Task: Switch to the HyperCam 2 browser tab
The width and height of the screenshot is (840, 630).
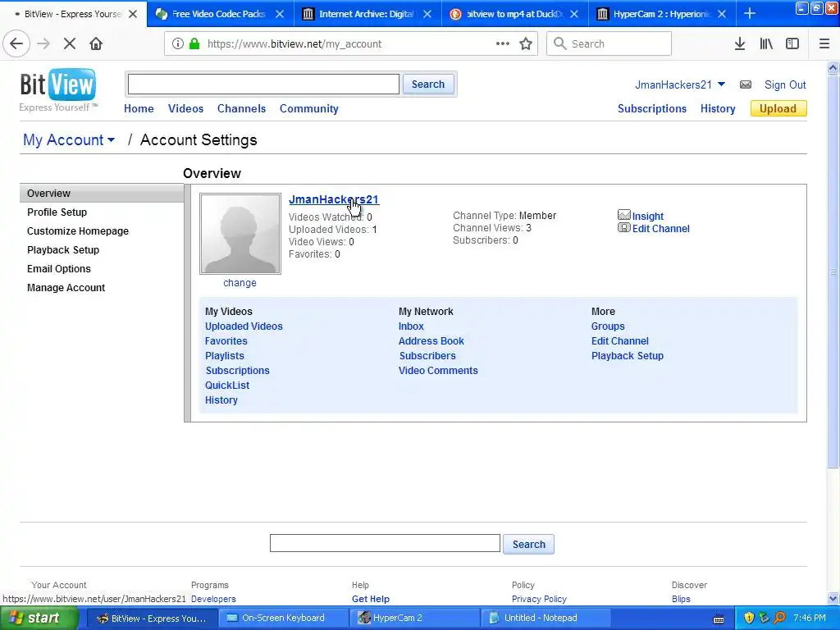Action: pos(662,14)
